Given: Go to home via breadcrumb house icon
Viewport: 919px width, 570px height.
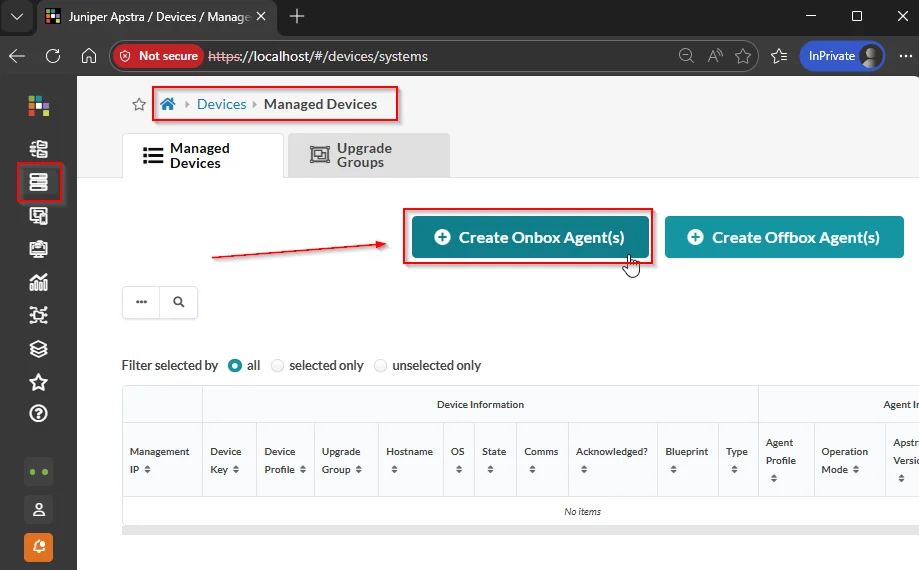Looking at the screenshot, I should [168, 104].
